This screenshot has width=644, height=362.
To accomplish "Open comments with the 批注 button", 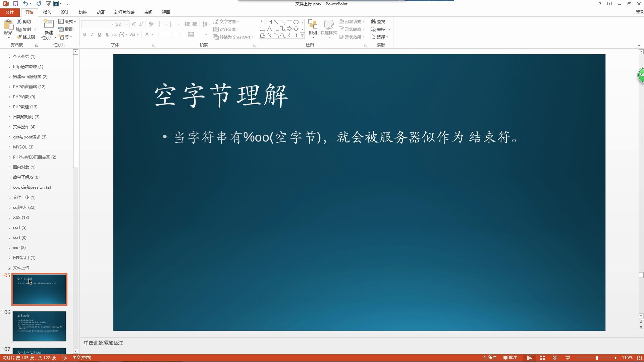I will pyautogui.click(x=511, y=358).
